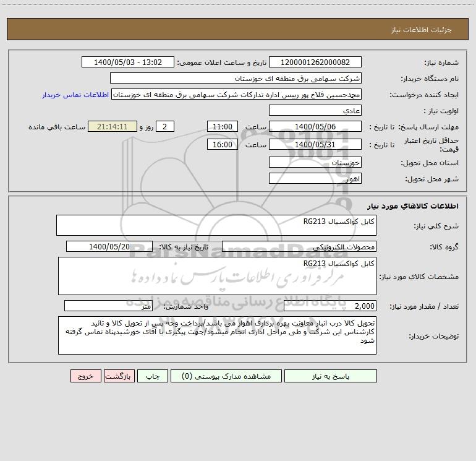The height and width of the screenshot is (461, 476).
Task: Click the label نام دستگاه خریدار
Action: (x=430, y=79)
